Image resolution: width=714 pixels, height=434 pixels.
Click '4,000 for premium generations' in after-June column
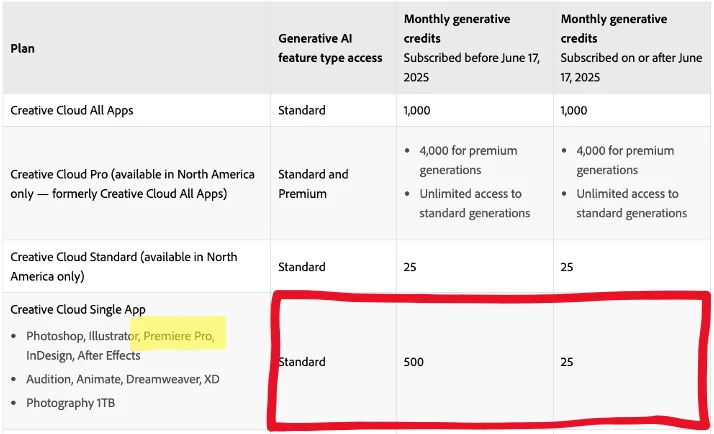tap(625, 160)
